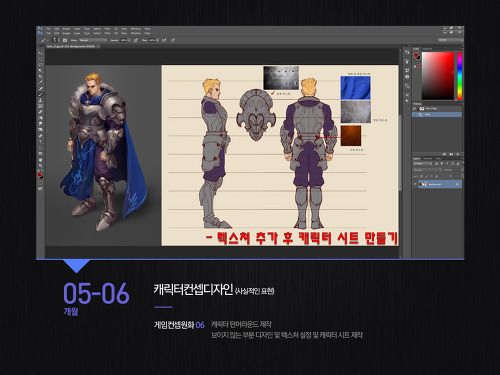Select the Type tool in the toolbar
The width and height of the screenshot is (500, 375).
pyautogui.click(x=41, y=142)
